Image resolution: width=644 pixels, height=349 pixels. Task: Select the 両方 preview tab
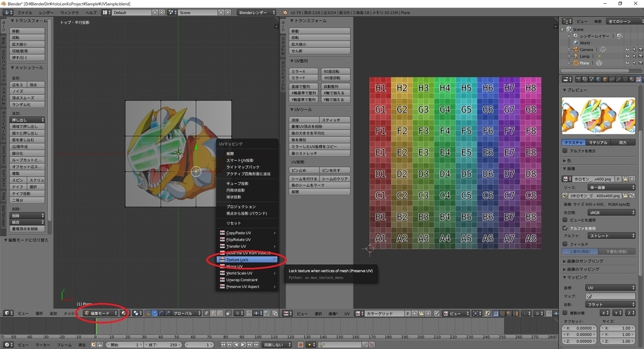click(x=623, y=143)
